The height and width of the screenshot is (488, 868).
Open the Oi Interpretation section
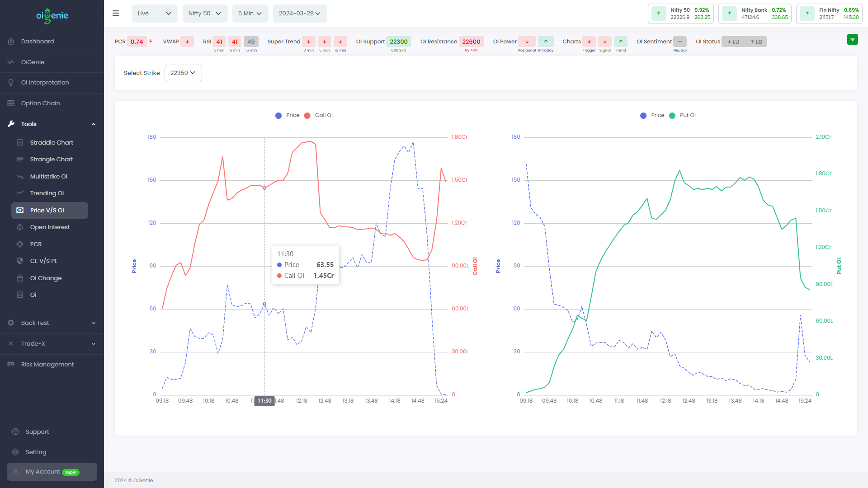[x=45, y=82]
